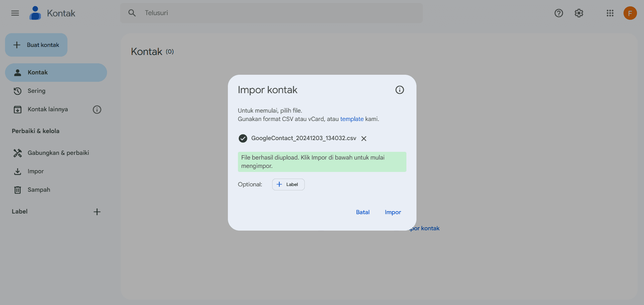Screen dimensions: 644x305
Task: Select the Kontak sidebar entry
Action: (x=38, y=72)
